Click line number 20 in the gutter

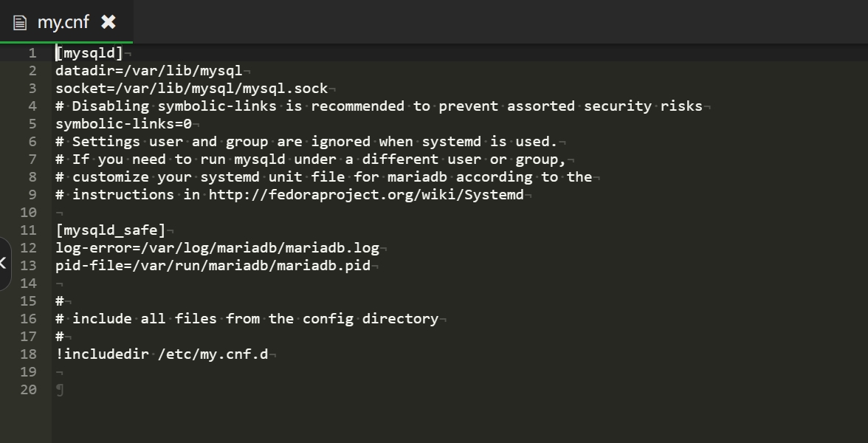pyautogui.click(x=29, y=390)
